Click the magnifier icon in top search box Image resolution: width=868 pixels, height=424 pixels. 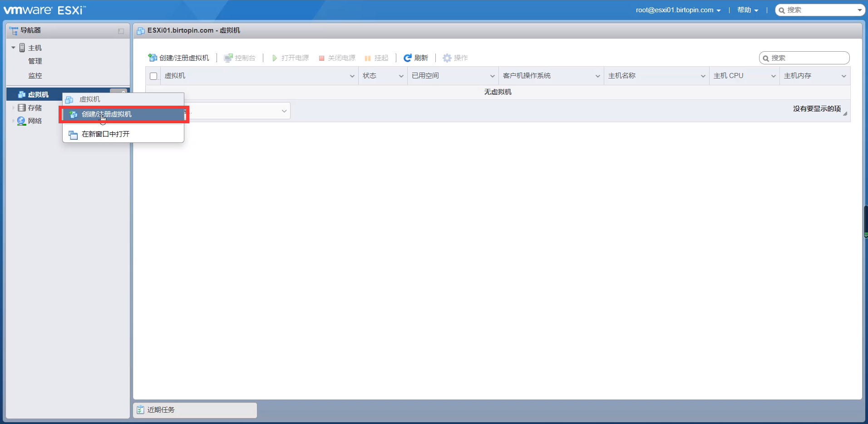click(782, 10)
